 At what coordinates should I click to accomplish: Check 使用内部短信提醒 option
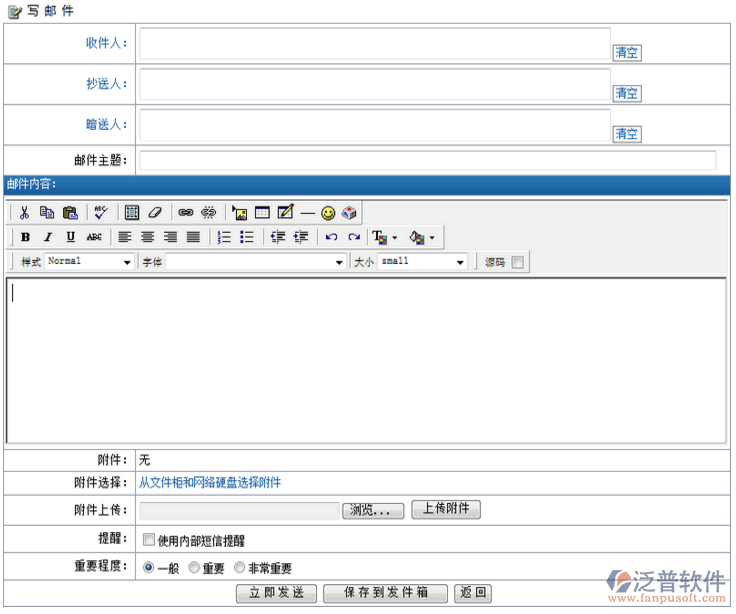coord(148,540)
